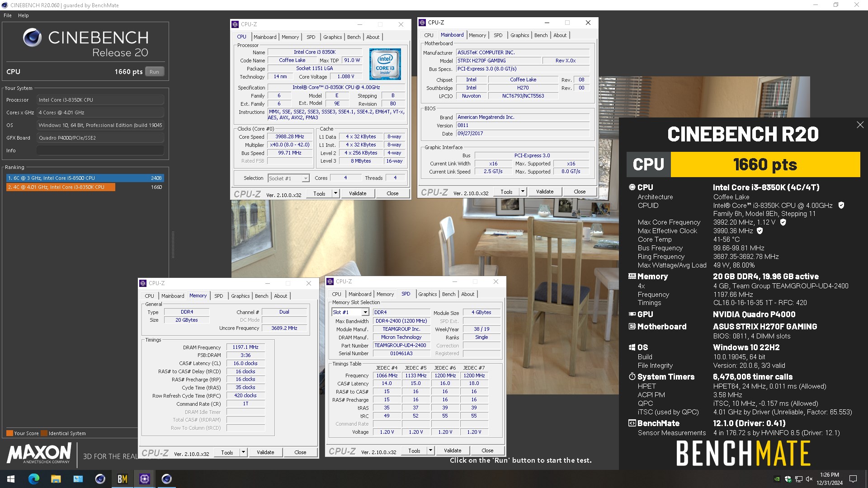This screenshot has height=488, width=868.
Task: Click the GPU card icon in BenchMate panel
Action: (632, 314)
